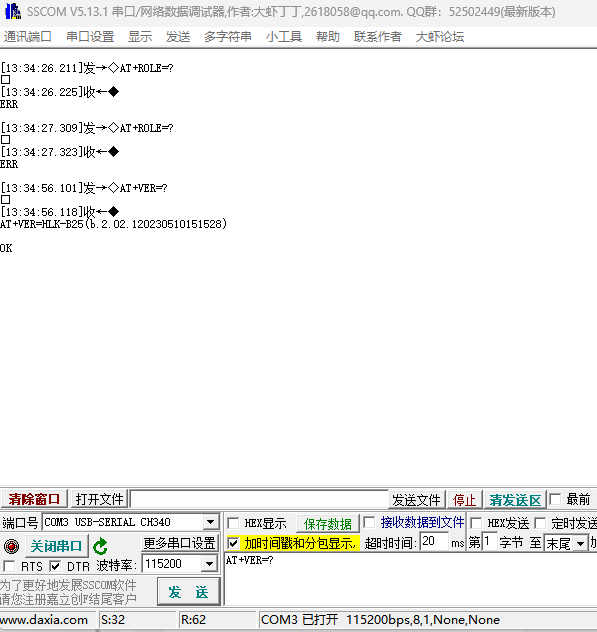Viewport: 597px width, 632px height.
Task: Open the 大虾论坛 menu
Action: pyautogui.click(x=440, y=37)
